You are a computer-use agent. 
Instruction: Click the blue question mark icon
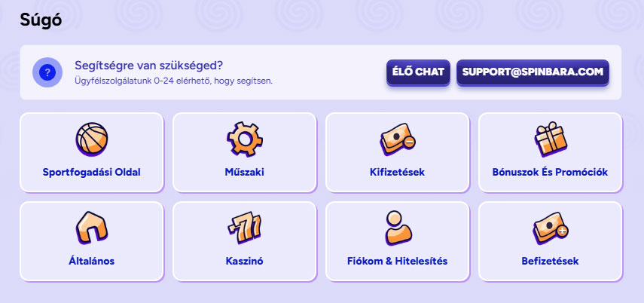click(x=47, y=72)
